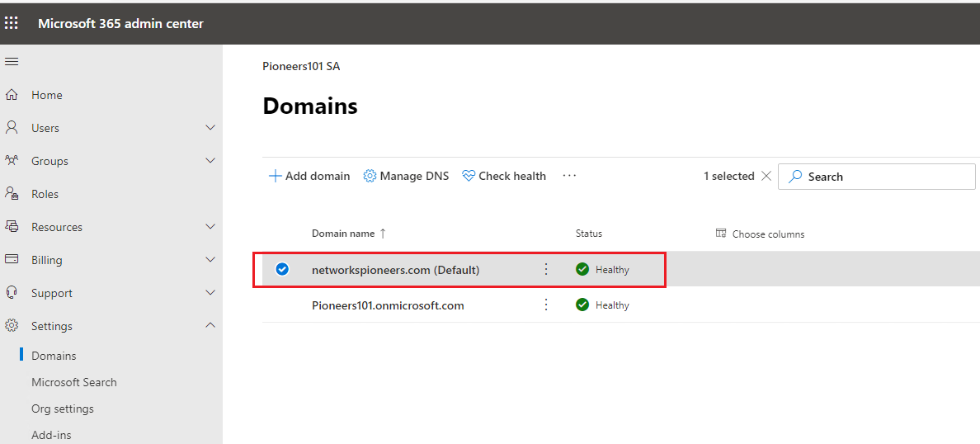The width and height of the screenshot is (980, 444).
Task: Click the Resources printer icon
Action: 12,226
